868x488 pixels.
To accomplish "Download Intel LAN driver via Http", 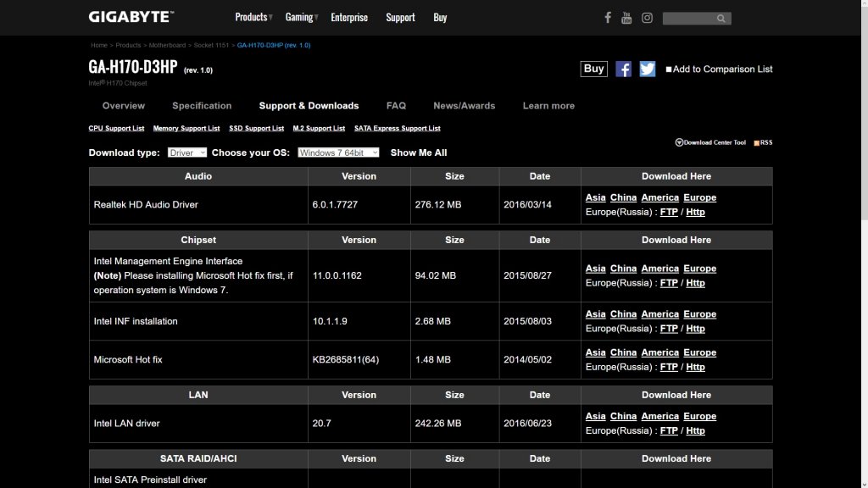I will [695, 430].
